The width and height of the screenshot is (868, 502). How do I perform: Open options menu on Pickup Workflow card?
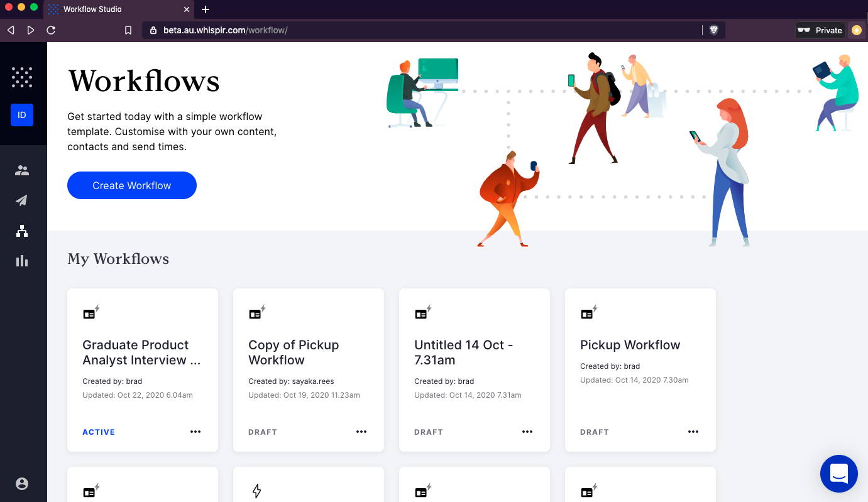(693, 432)
